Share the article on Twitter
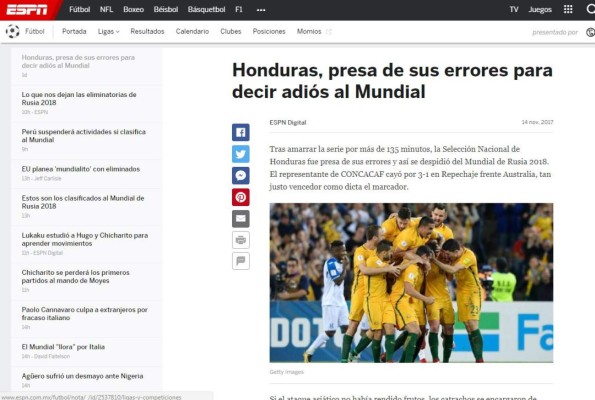The height and width of the screenshot is (400, 595). (x=241, y=154)
